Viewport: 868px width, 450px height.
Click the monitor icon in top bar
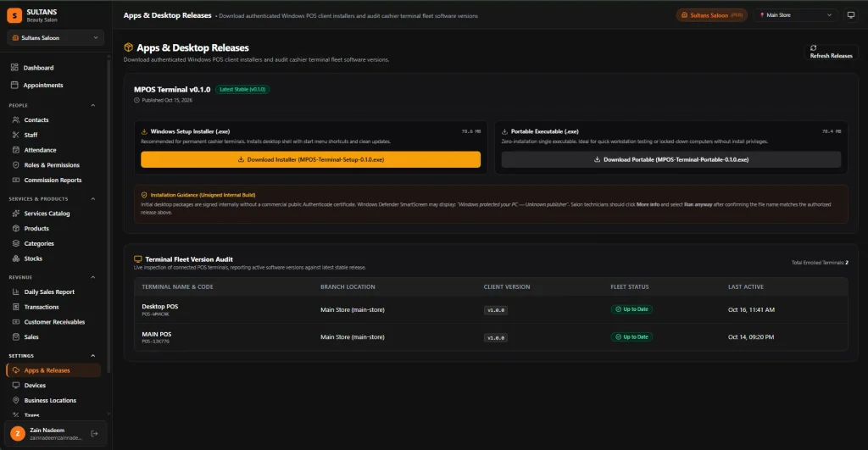pyautogui.click(x=851, y=15)
